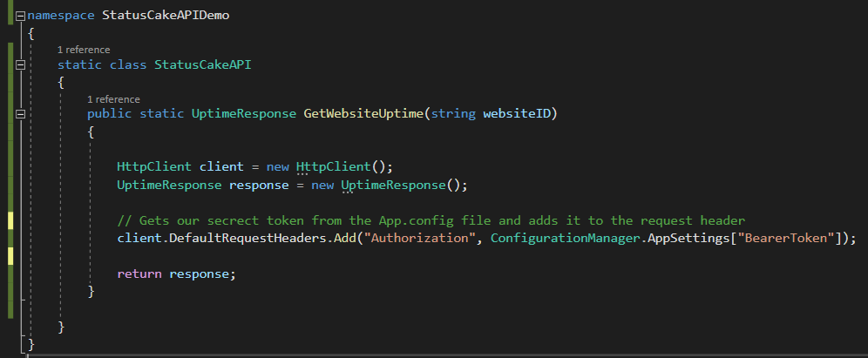
Task: Click the yellow change marker beside blank line above return
Action: tap(10, 256)
